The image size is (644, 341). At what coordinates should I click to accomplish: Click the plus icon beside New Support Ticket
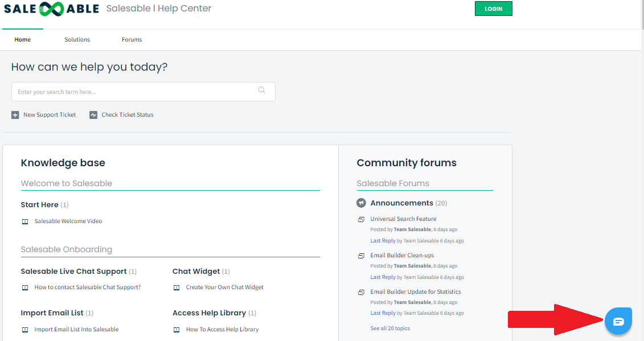(15, 115)
